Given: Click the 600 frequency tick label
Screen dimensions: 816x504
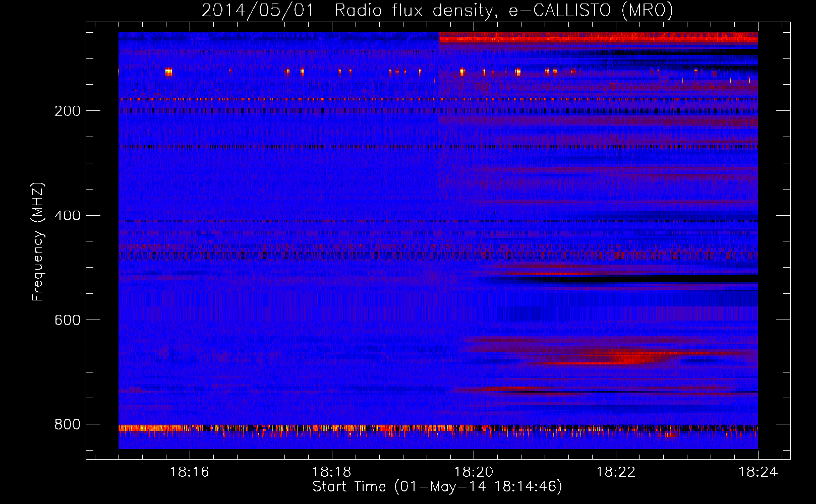Looking at the screenshot, I should click(x=67, y=320).
